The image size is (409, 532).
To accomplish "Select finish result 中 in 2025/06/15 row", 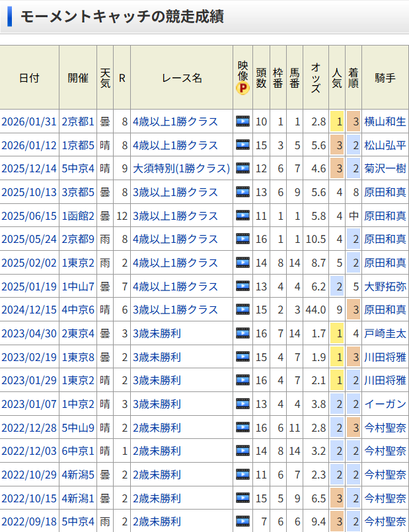I will pyautogui.click(x=353, y=216).
